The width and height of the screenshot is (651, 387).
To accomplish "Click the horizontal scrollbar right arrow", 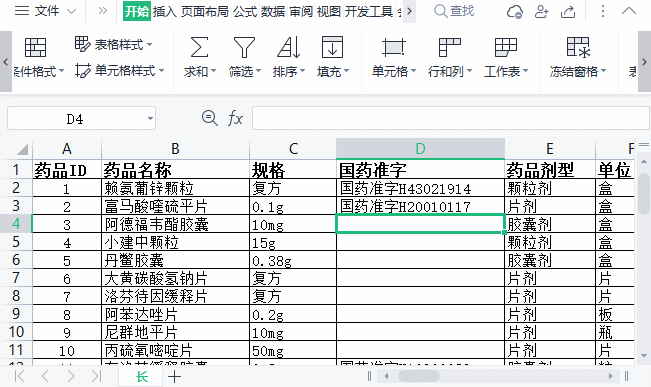I will [x=610, y=376].
